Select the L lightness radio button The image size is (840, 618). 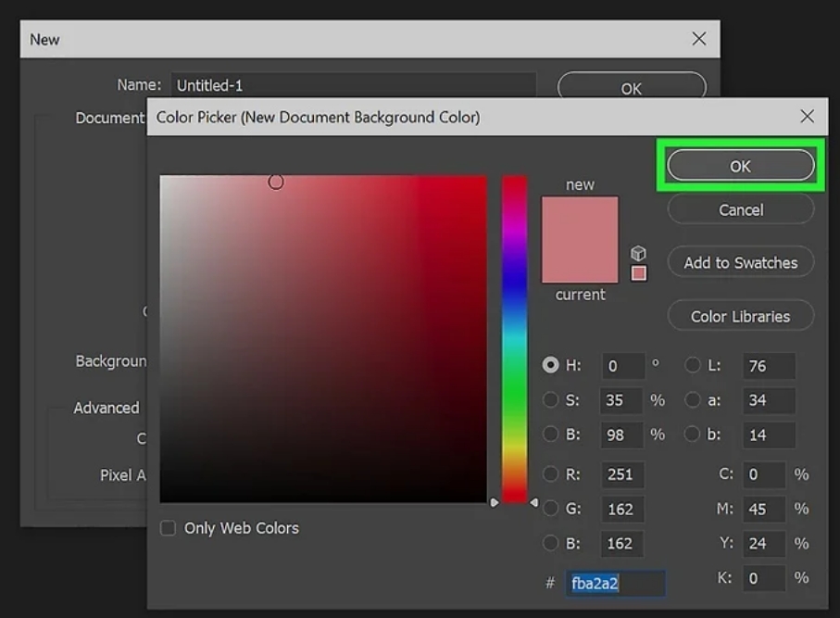pyautogui.click(x=694, y=365)
